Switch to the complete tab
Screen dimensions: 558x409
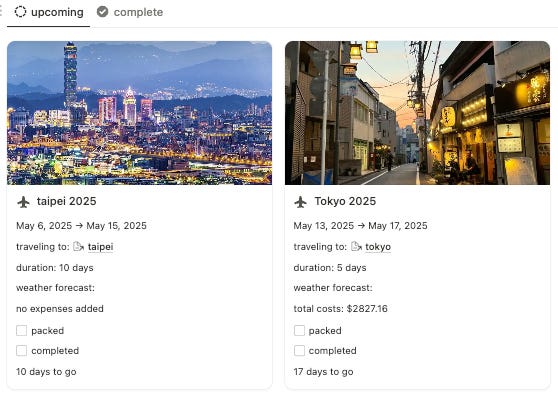click(x=130, y=12)
